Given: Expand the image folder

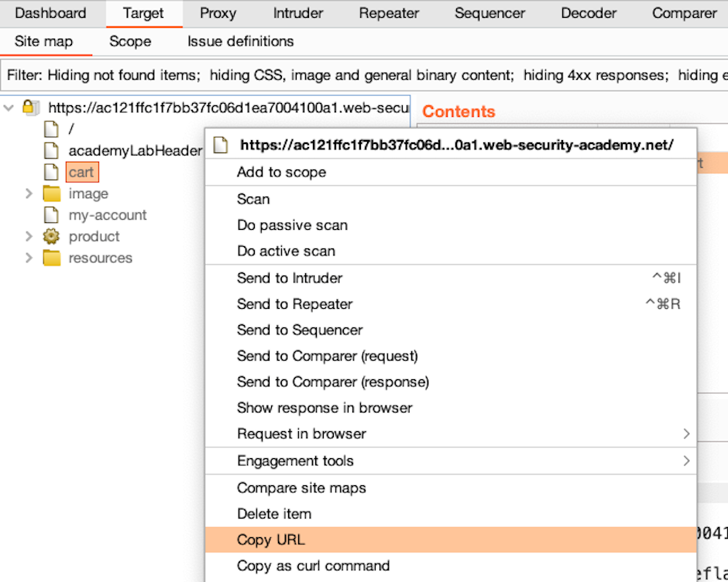Looking at the screenshot, I should [x=29, y=193].
